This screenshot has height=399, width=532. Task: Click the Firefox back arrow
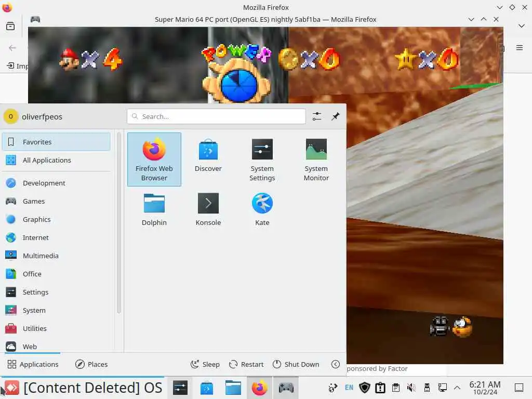click(12, 48)
